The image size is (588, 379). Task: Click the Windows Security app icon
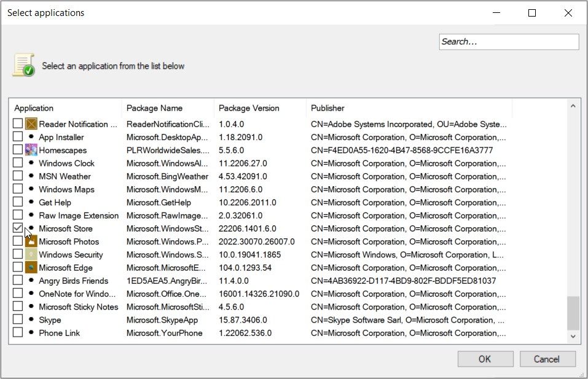[31, 255]
